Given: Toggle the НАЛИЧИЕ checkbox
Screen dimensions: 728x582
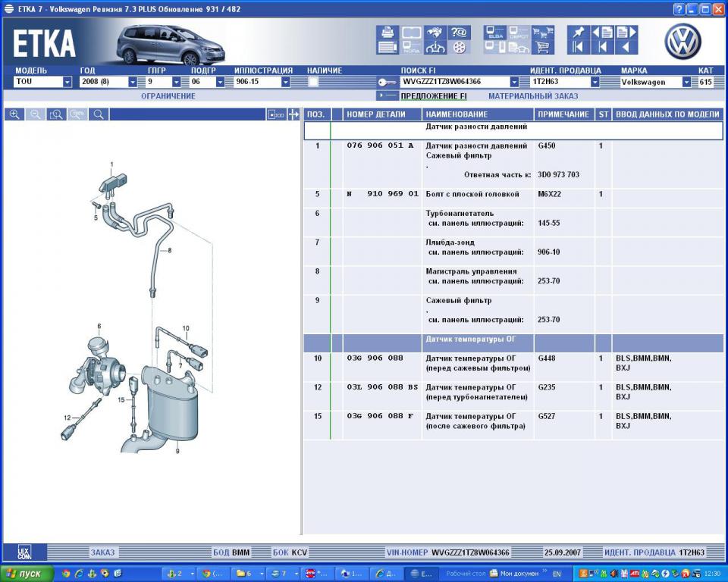Looking at the screenshot, I should (313, 82).
